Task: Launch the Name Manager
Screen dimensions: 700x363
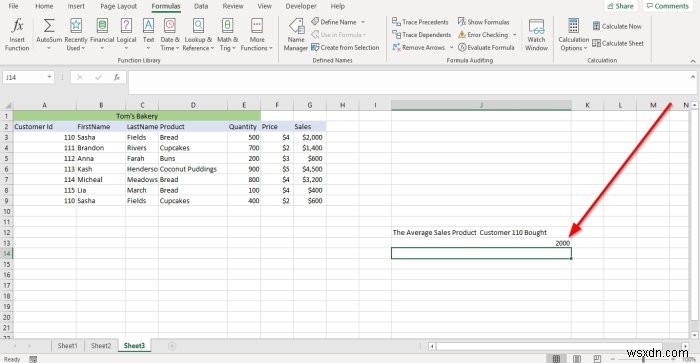Action: [x=296, y=35]
